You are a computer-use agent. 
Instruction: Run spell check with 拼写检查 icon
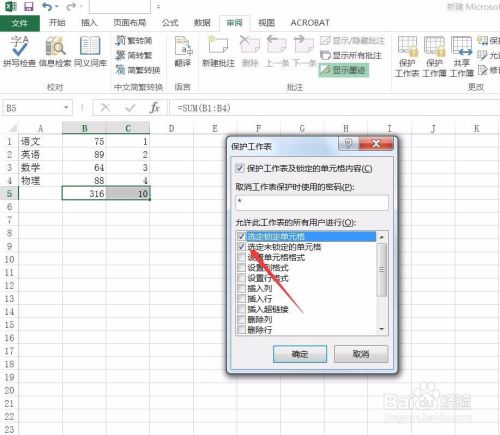pyautogui.click(x=19, y=52)
